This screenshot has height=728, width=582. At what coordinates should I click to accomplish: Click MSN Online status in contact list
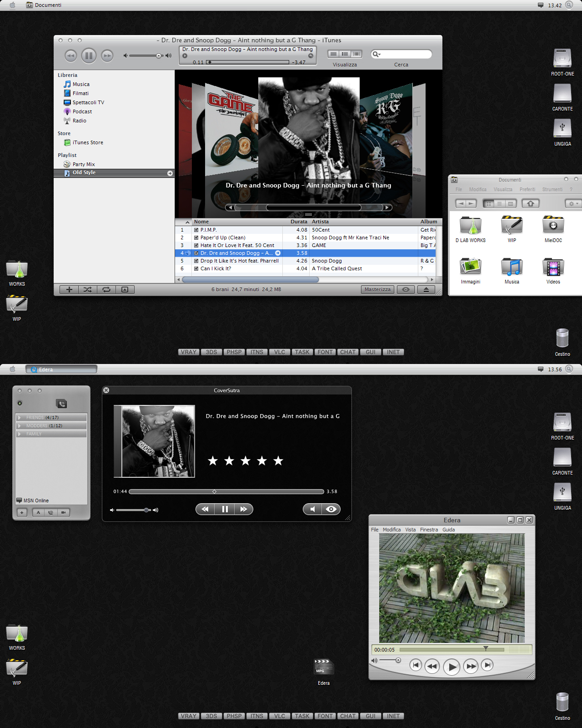click(33, 500)
